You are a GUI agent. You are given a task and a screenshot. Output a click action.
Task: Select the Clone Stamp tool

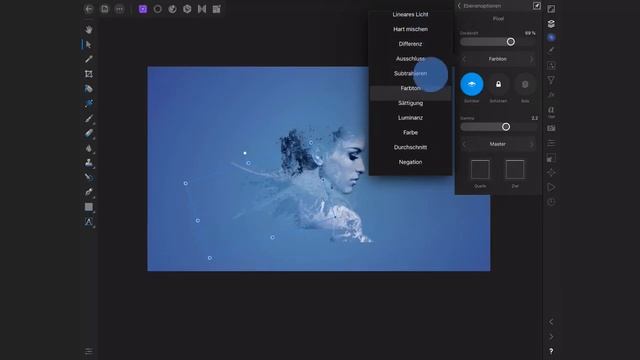pos(89,162)
